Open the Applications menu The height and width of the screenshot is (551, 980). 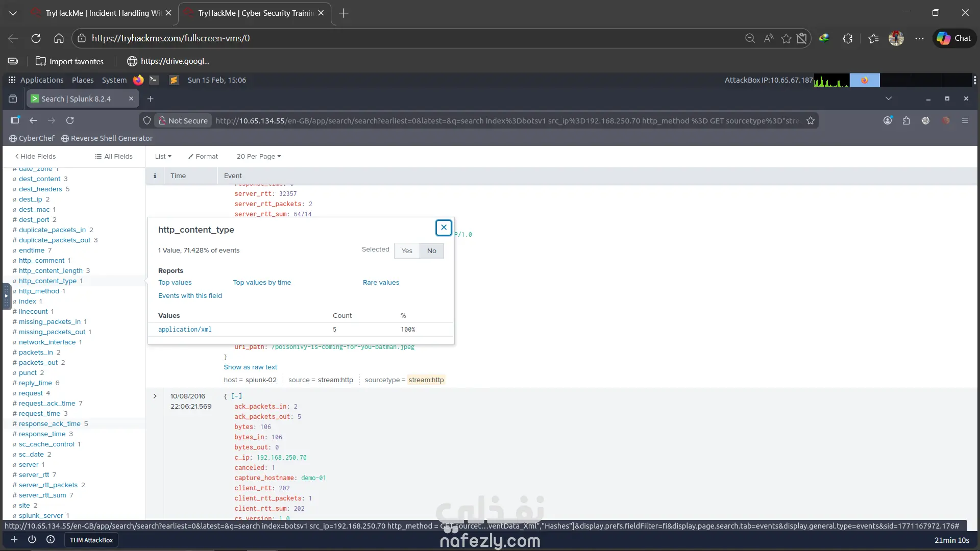click(x=41, y=80)
